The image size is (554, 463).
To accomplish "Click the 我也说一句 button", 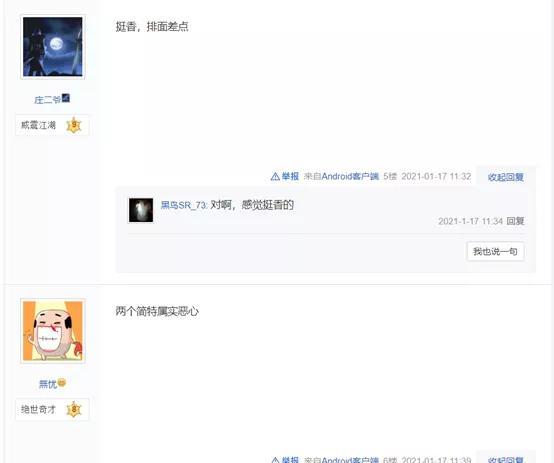I will (495, 251).
